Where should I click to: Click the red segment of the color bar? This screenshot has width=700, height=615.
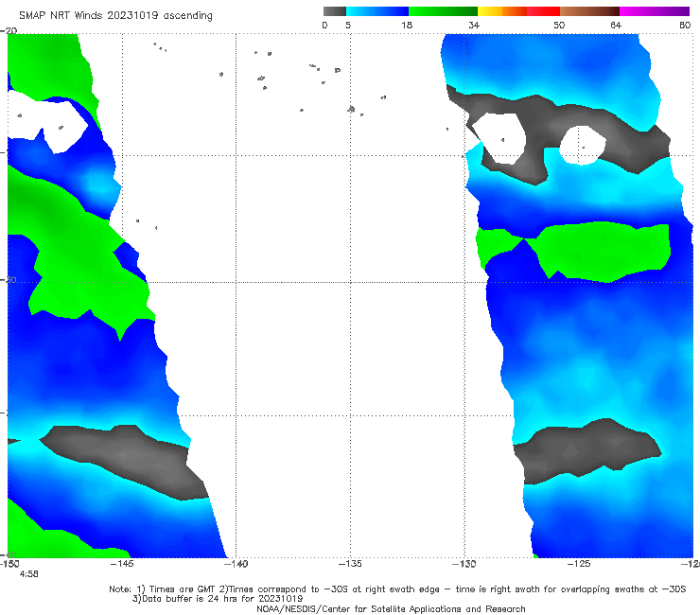(x=543, y=11)
